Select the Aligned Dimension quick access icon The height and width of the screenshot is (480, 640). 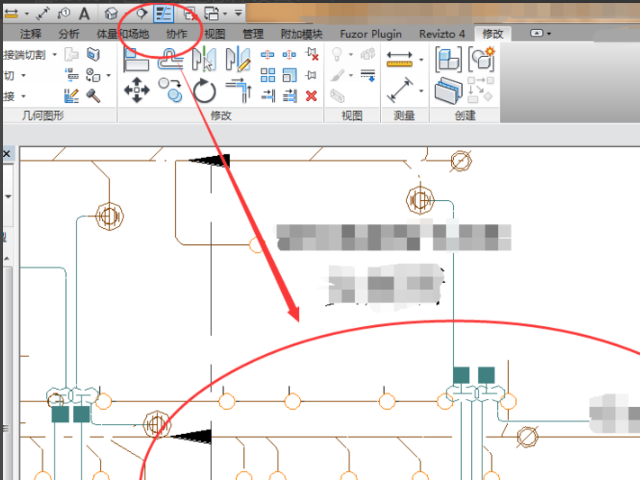[43, 13]
